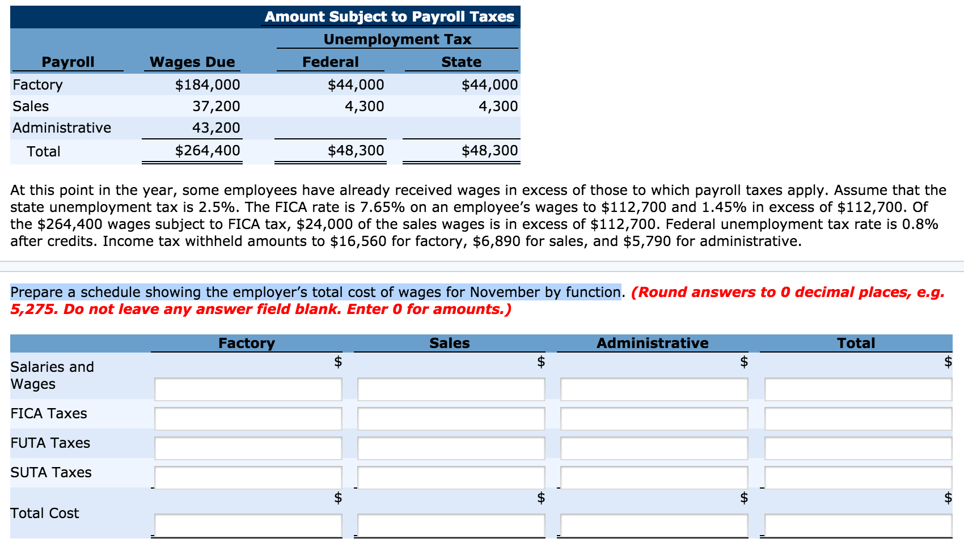Click the Wages Due column header
The image size is (964, 560).
192,62
